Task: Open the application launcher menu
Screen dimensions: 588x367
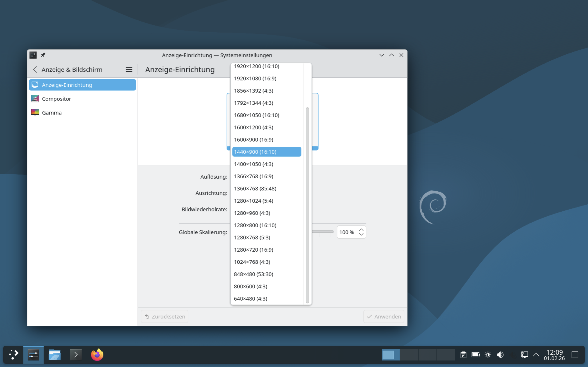Action: coord(14,355)
